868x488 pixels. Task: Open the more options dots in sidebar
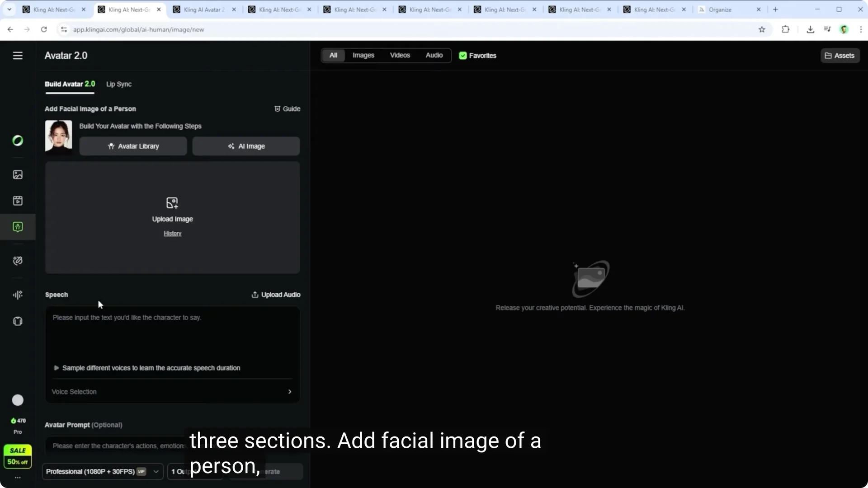coord(18,478)
